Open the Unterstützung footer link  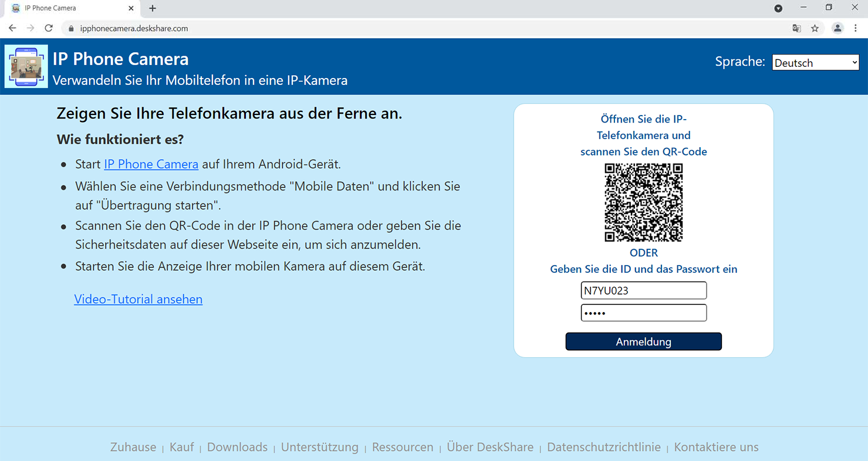click(319, 447)
